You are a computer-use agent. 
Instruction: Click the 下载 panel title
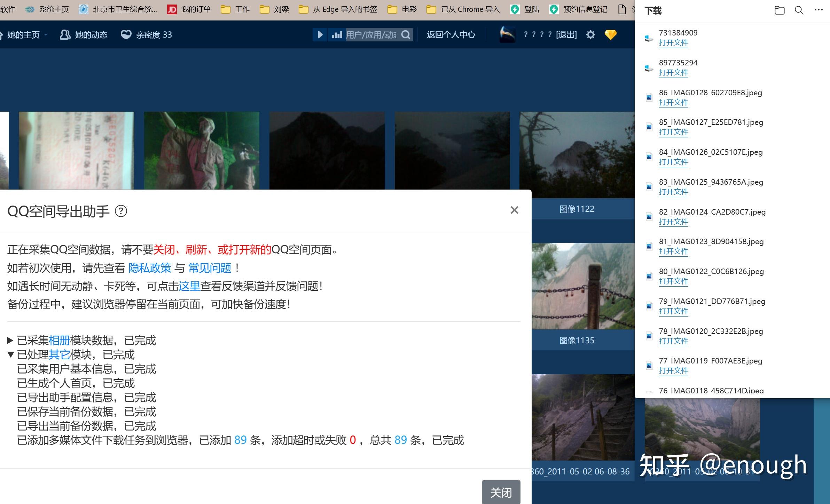[653, 10]
